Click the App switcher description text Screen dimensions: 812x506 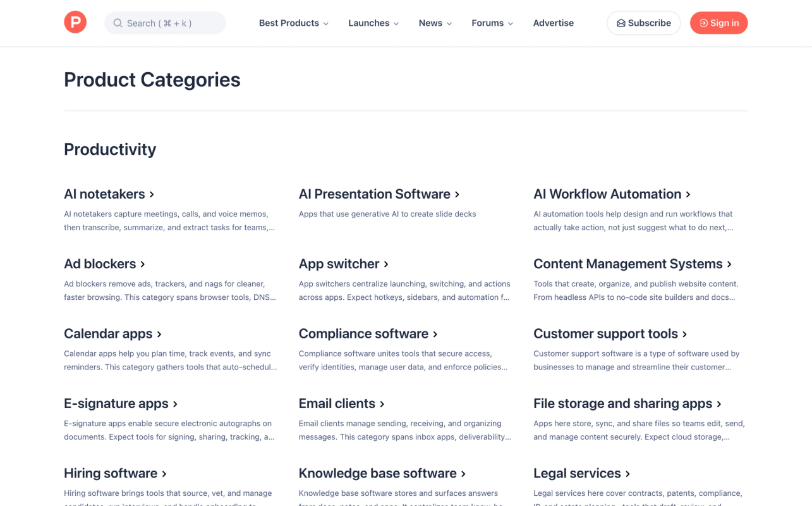click(x=404, y=291)
